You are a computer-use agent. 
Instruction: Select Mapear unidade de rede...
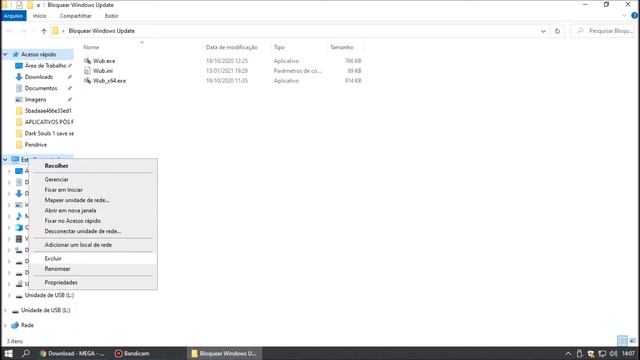pyautogui.click(x=93, y=200)
